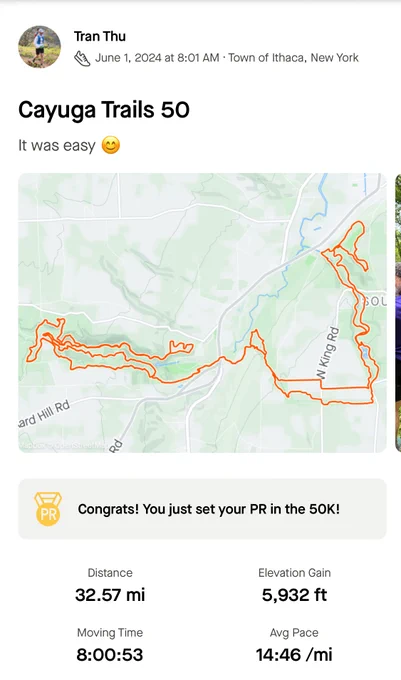The width and height of the screenshot is (401, 680).
Task: Open Tran Thu's profile avatar photo
Action: click(39, 46)
